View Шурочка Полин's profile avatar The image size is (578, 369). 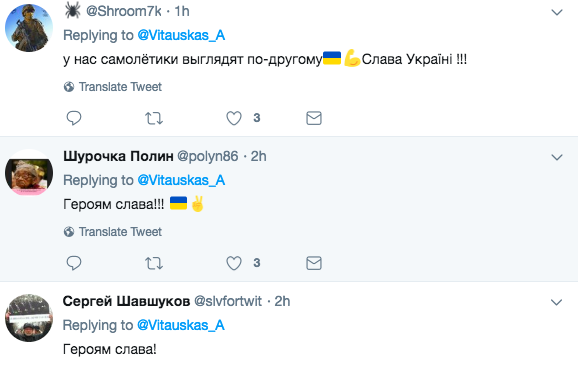pos(29,173)
